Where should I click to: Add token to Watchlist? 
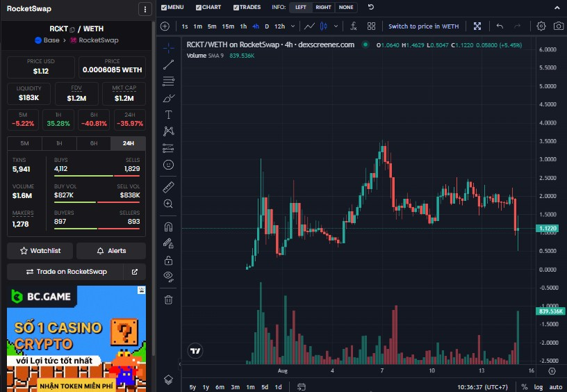coord(40,251)
